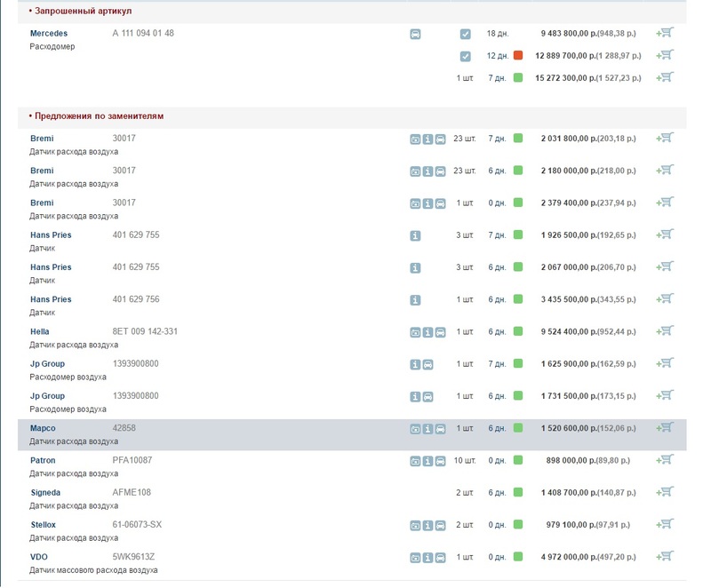Click car icon for Jp Group 1 625 900,00 offer
711x588 pixels.
(427, 364)
